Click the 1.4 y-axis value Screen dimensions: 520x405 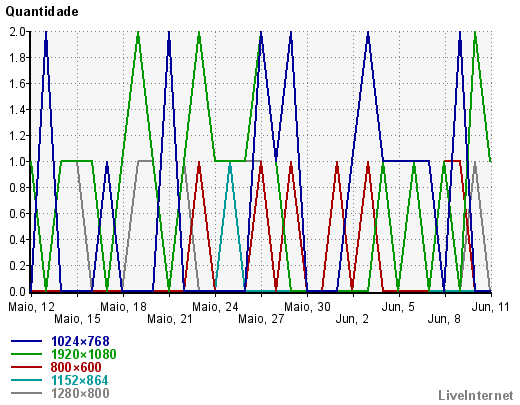coord(17,110)
